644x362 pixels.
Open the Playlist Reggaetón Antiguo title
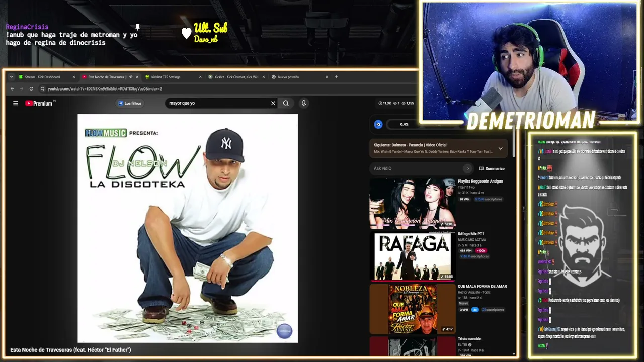[480, 182]
